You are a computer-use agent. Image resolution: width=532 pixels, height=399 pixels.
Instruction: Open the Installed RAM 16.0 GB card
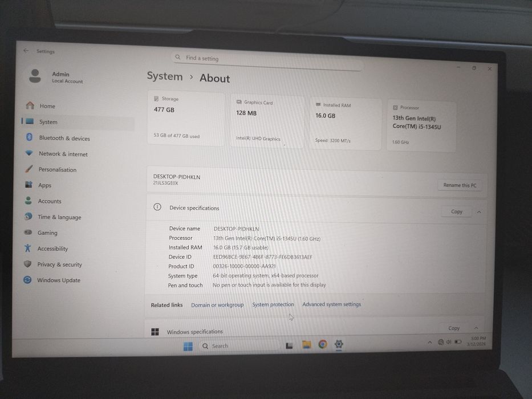346,124
